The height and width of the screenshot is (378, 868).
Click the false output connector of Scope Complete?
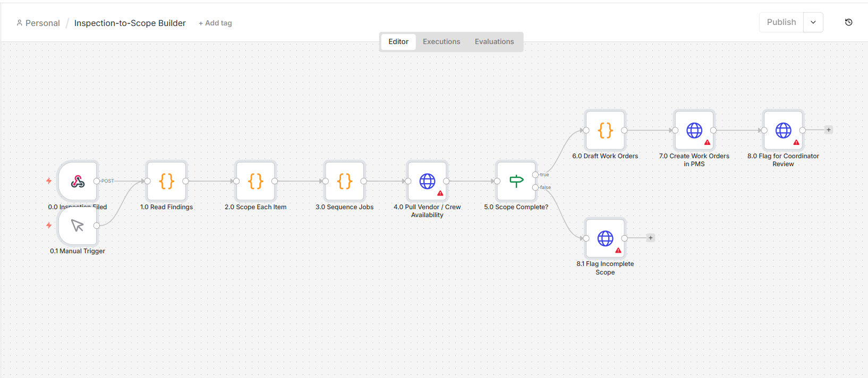[535, 187]
